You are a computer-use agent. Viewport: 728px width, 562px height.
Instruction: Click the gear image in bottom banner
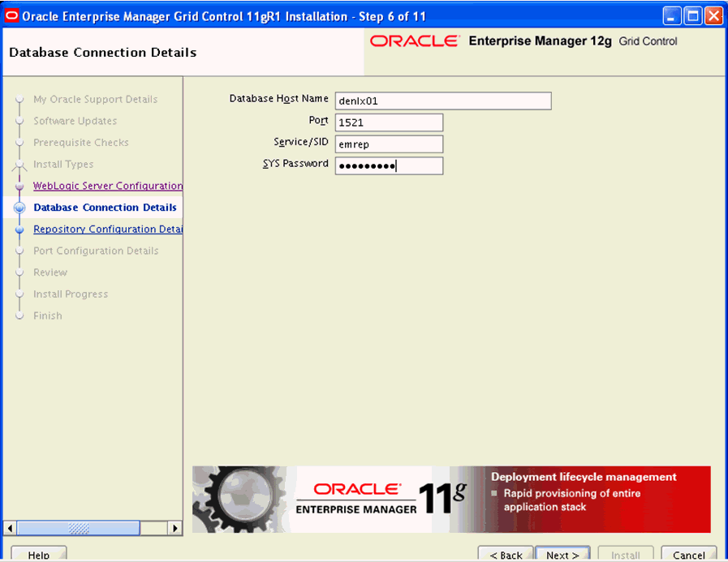click(x=240, y=500)
